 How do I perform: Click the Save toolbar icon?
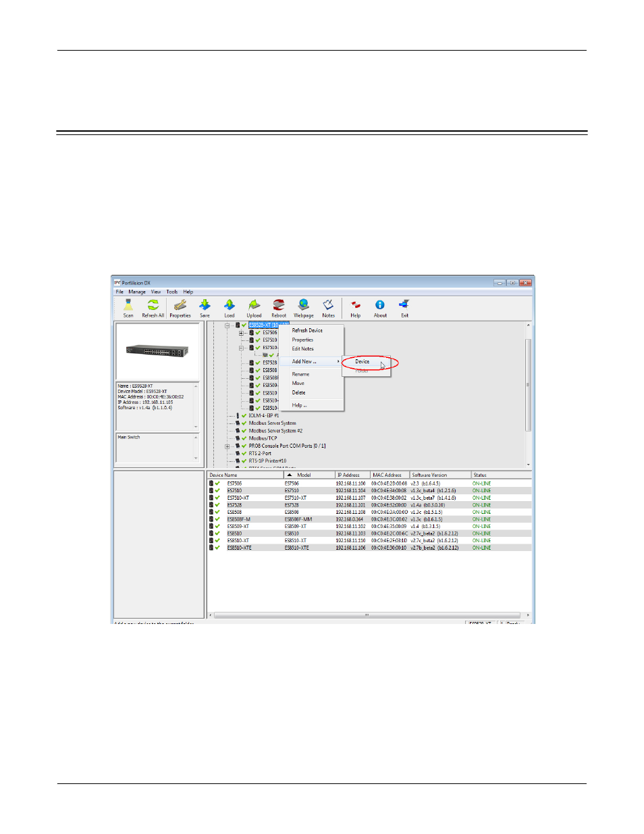pyautogui.click(x=205, y=309)
